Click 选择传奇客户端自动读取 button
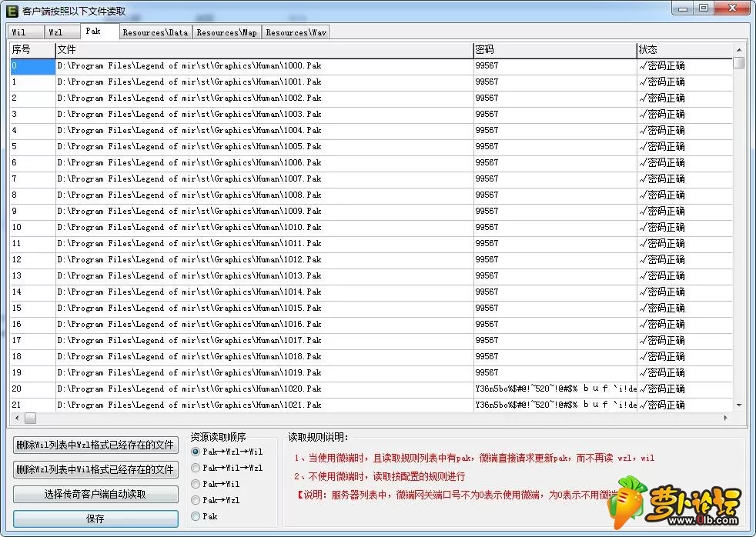The width and height of the screenshot is (756, 537). click(95, 494)
